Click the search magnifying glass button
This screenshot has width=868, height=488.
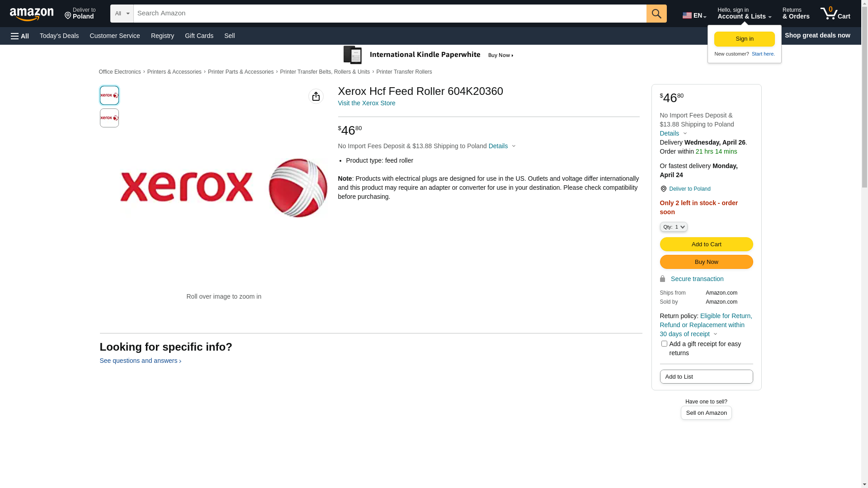[656, 14]
